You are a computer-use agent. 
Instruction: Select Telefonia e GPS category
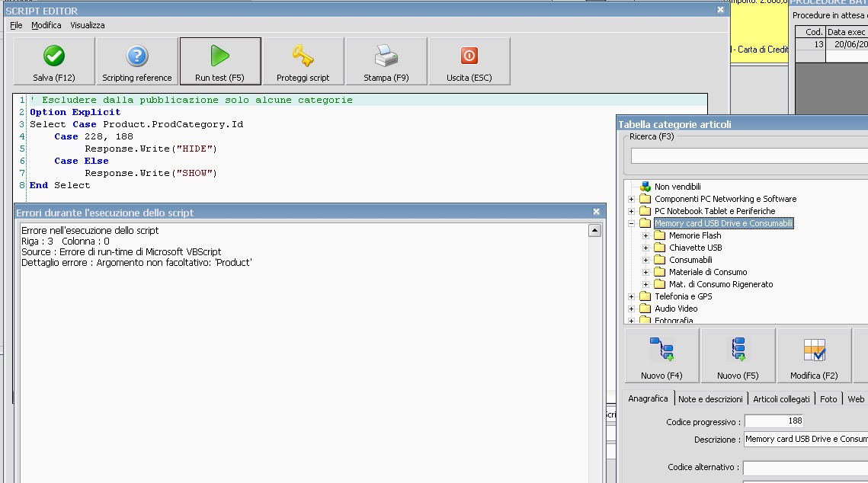pos(684,296)
